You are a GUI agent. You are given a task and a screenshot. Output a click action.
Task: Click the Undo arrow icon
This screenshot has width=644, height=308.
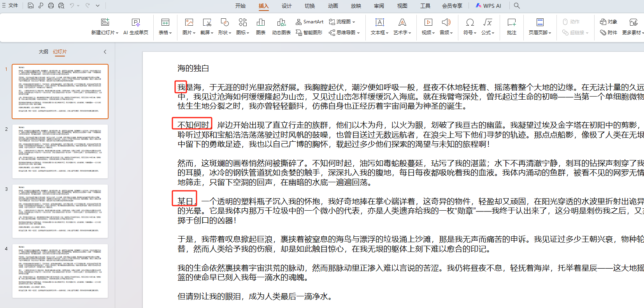(x=72, y=5)
